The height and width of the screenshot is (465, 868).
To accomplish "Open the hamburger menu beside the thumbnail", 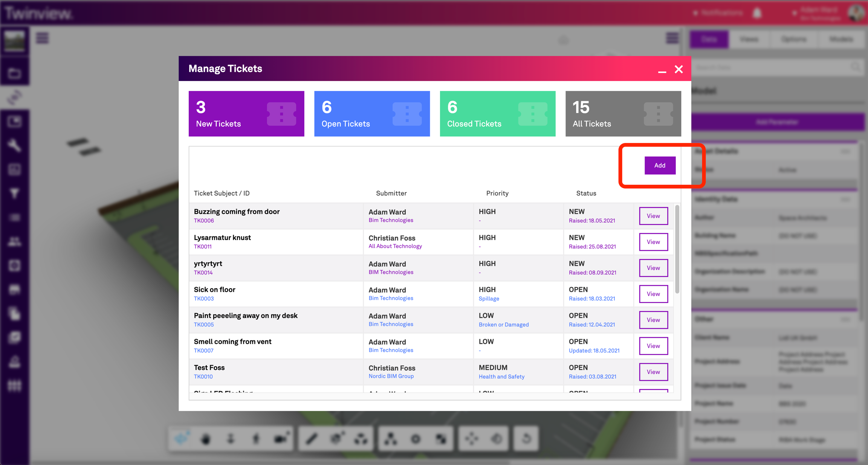I will point(42,38).
